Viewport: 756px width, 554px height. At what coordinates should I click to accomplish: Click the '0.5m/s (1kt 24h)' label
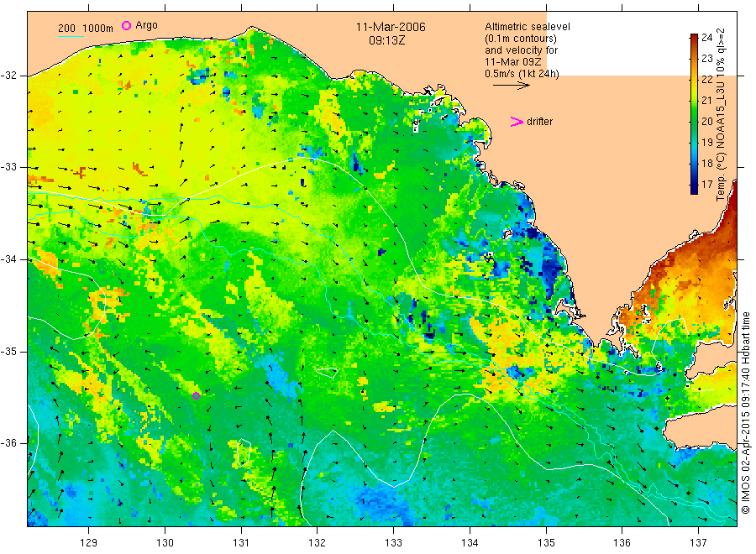click(x=522, y=74)
